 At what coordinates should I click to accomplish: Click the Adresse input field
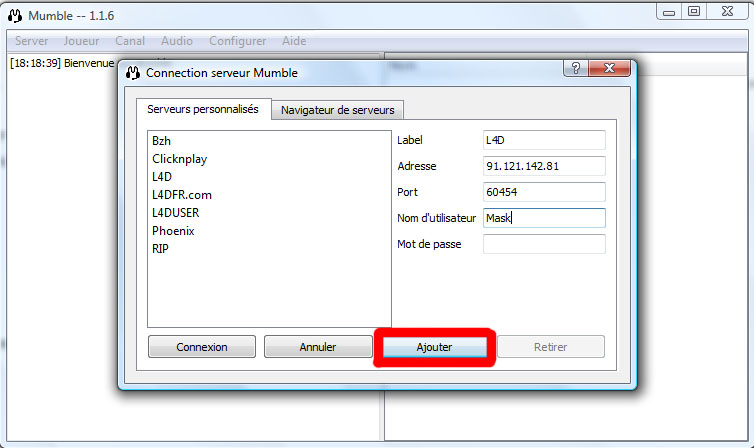point(544,166)
